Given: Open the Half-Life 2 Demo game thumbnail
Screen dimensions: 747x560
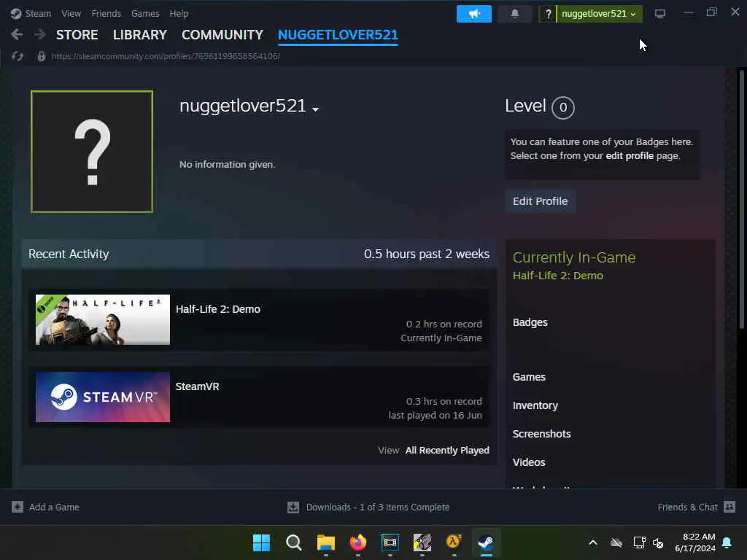Looking at the screenshot, I should (x=103, y=319).
